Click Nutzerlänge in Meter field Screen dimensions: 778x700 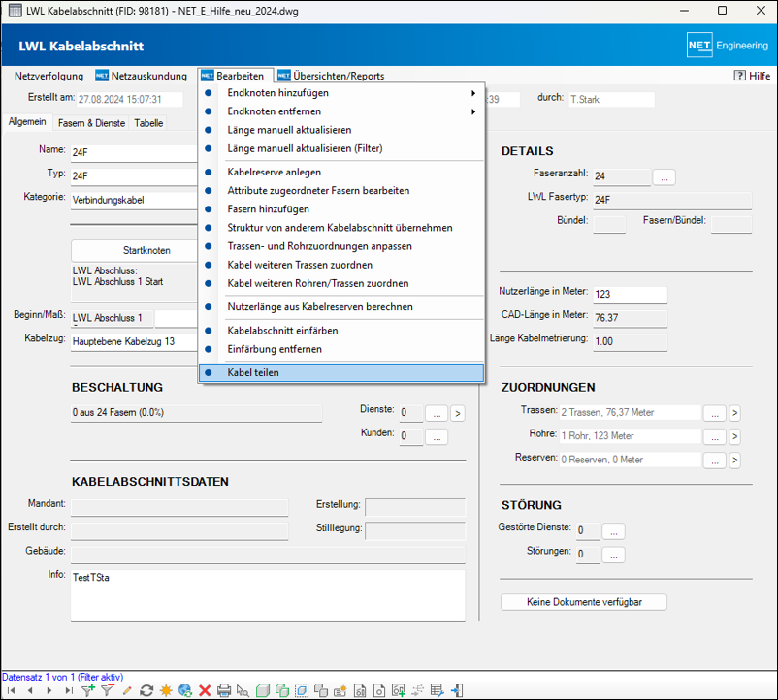click(631, 295)
